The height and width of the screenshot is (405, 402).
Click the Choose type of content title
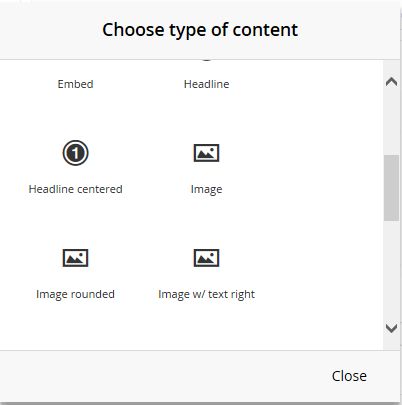200,30
